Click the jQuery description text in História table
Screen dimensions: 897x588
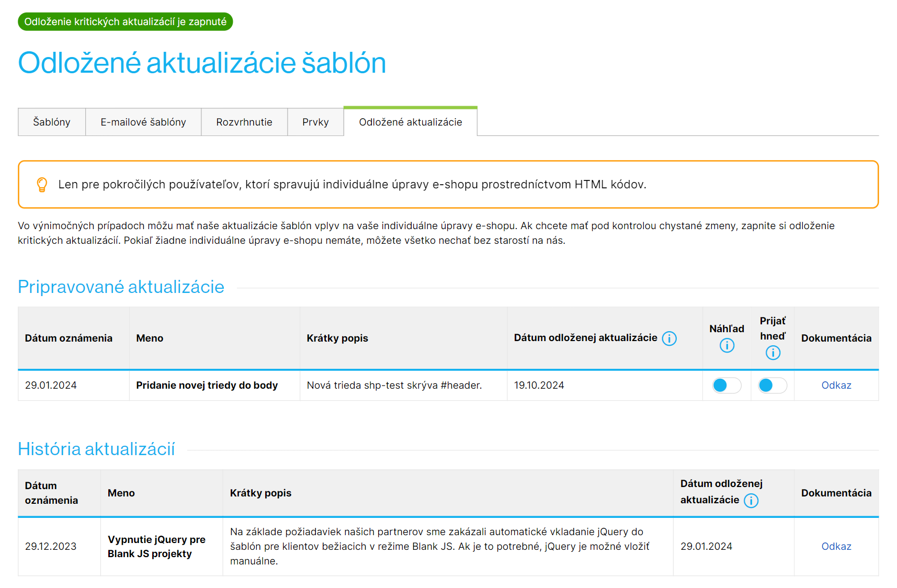439,547
